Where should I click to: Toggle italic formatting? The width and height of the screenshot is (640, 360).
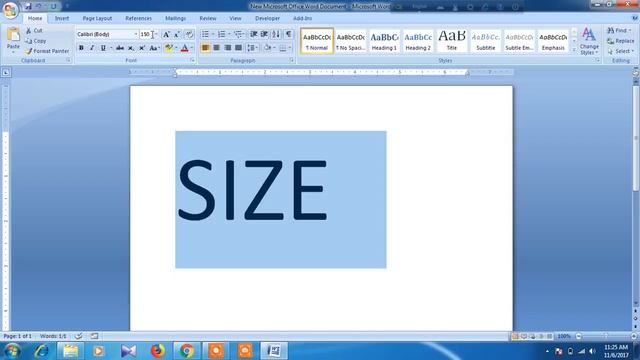coord(92,48)
